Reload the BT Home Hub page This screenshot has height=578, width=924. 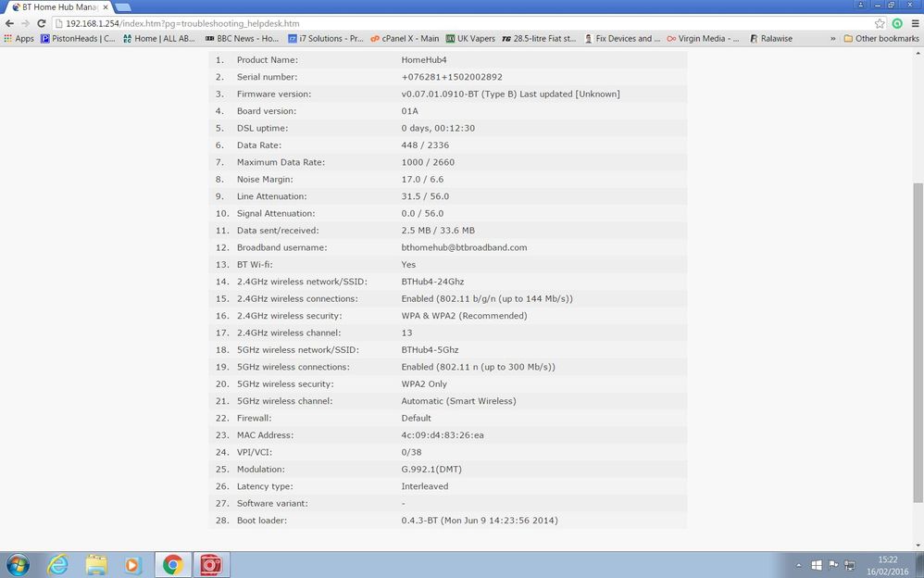pos(42,23)
